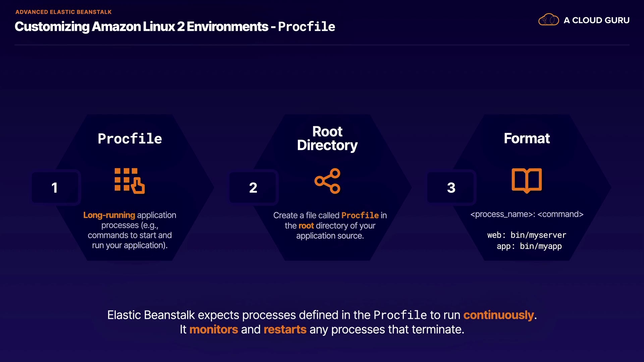Click the orange Long-running text
The width and height of the screenshot is (644, 362).
(109, 215)
